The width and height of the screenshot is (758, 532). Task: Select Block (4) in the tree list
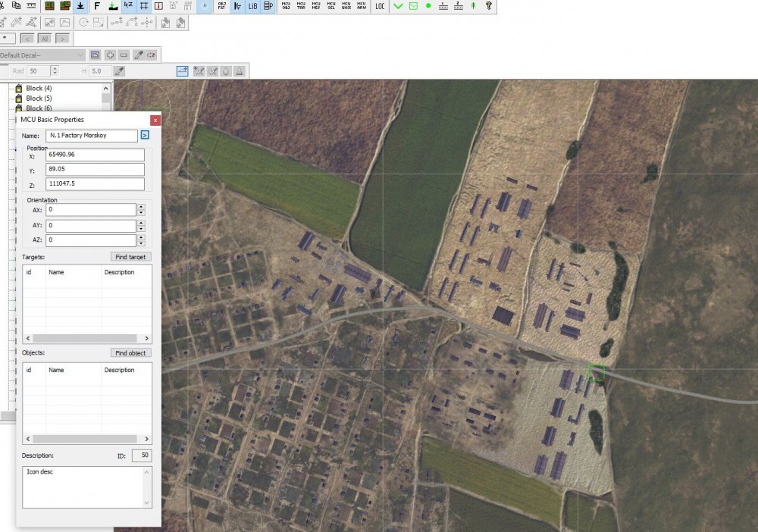[x=39, y=89]
